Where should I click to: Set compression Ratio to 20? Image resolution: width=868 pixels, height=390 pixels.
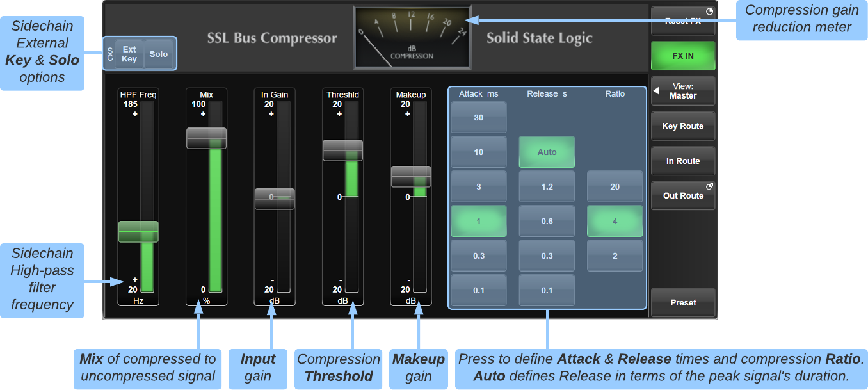pos(615,186)
